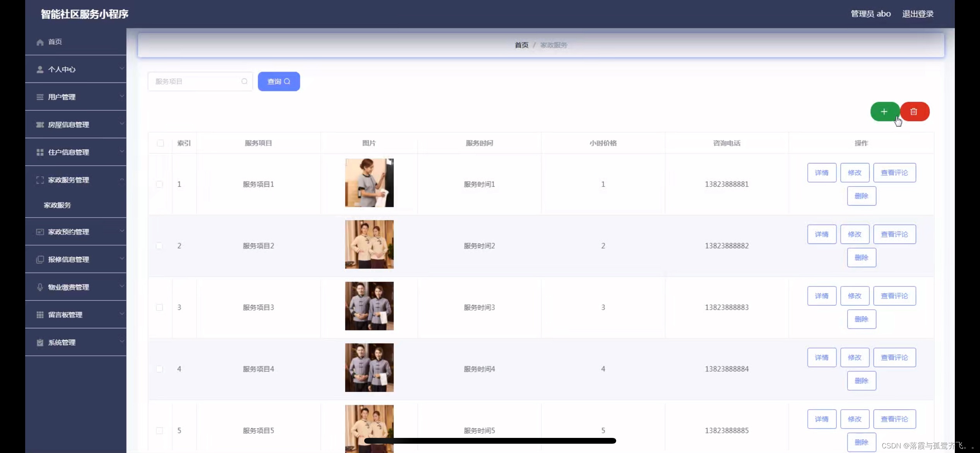980x453 pixels.
Task: Click the frame icon beside 家政服务管理
Action: [40, 180]
